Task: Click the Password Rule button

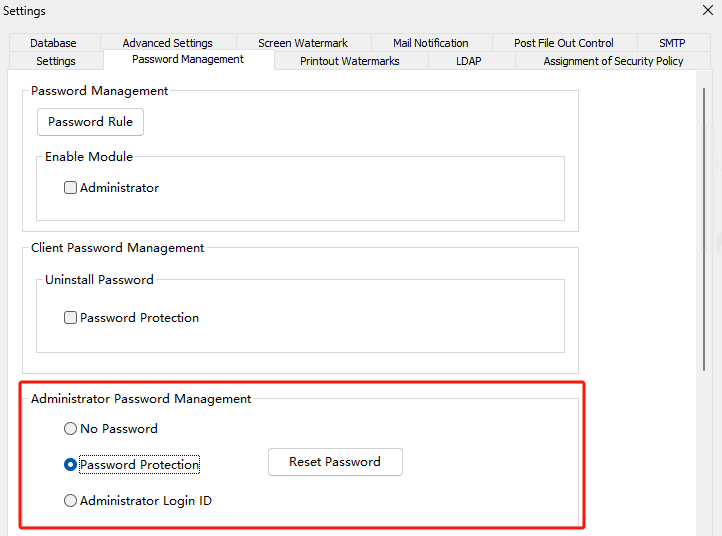Action: click(91, 122)
